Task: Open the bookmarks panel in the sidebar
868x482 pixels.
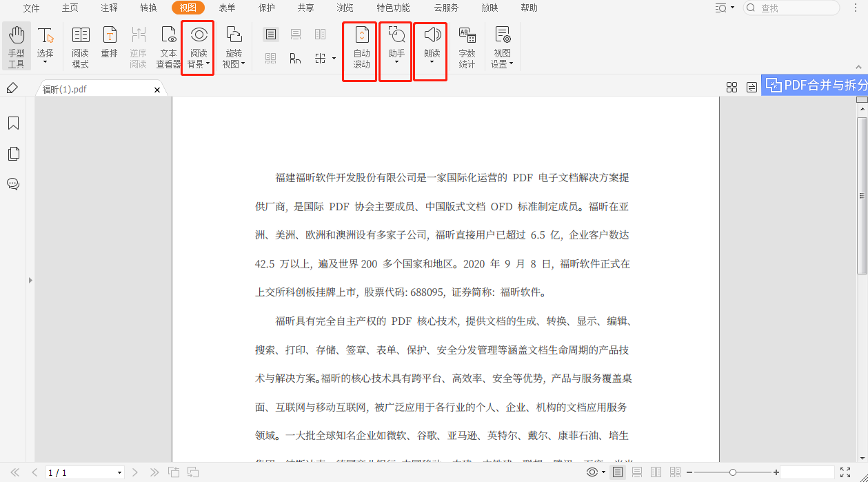Action: [x=13, y=123]
